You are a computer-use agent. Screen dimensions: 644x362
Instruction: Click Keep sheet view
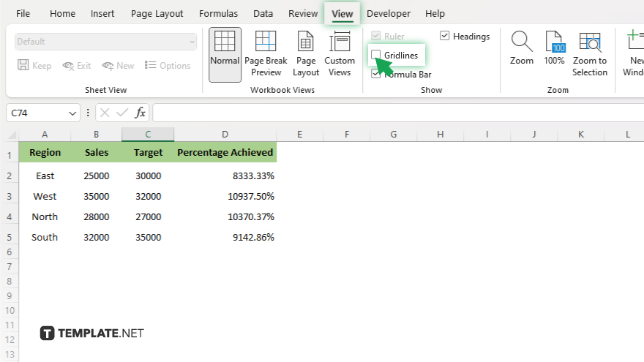(x=34, y=66)
